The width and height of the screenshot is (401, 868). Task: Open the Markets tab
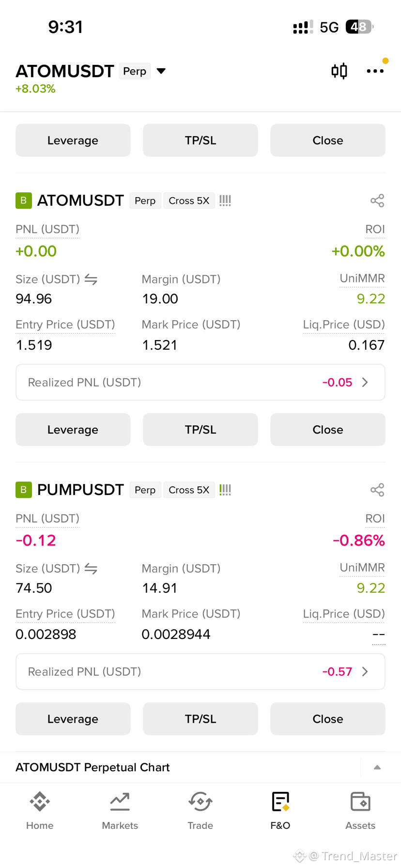click(120, 811)
